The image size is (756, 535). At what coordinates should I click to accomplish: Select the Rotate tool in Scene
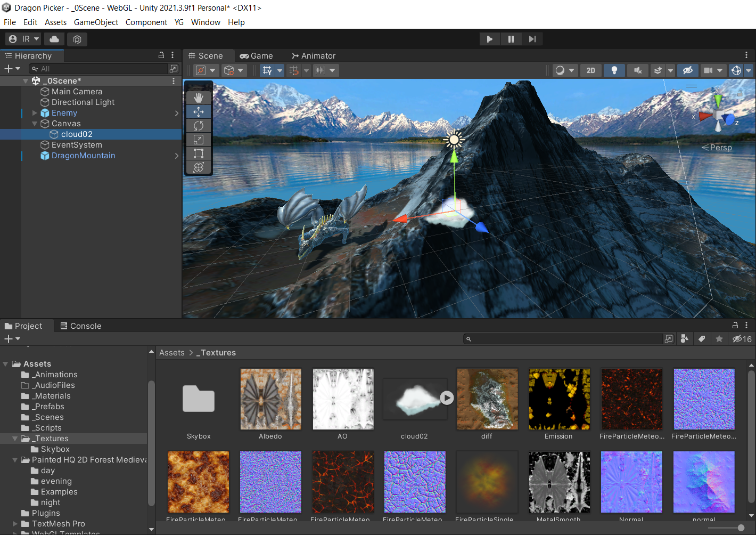pos(199,126)
